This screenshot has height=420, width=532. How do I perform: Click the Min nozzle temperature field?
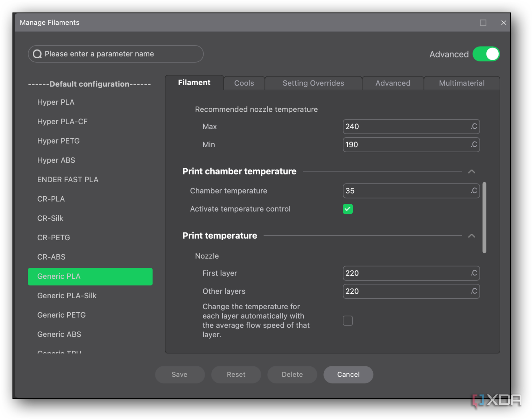tap(411, 144)
